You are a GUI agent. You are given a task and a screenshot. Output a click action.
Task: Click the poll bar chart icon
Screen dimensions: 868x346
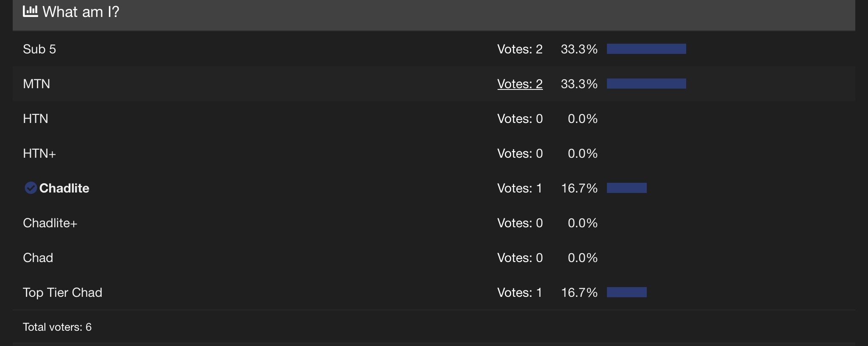coord(30,11)
